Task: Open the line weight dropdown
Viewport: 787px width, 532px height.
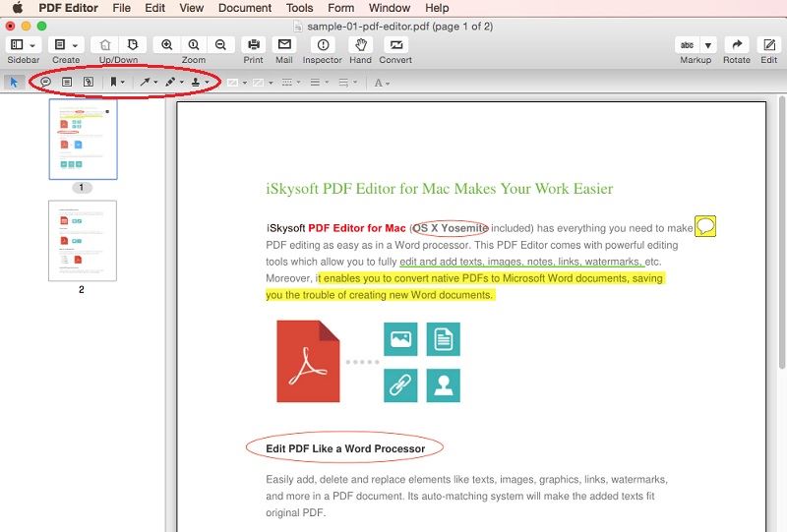Action: pos(319,83)
